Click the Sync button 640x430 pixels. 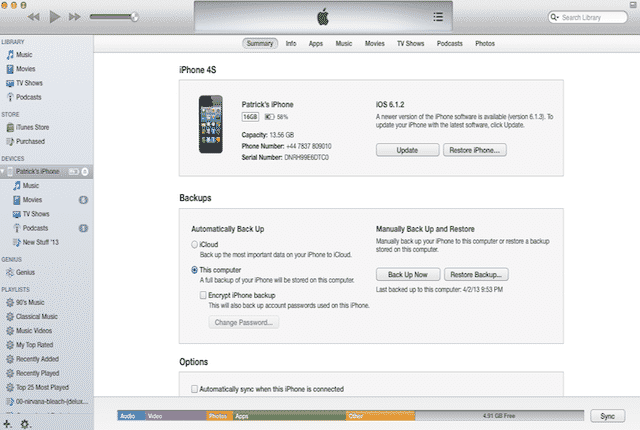click(607, 416)
